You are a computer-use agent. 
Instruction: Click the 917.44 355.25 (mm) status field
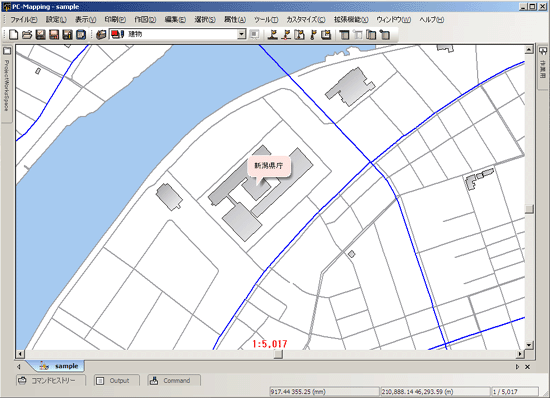(324, 391)
